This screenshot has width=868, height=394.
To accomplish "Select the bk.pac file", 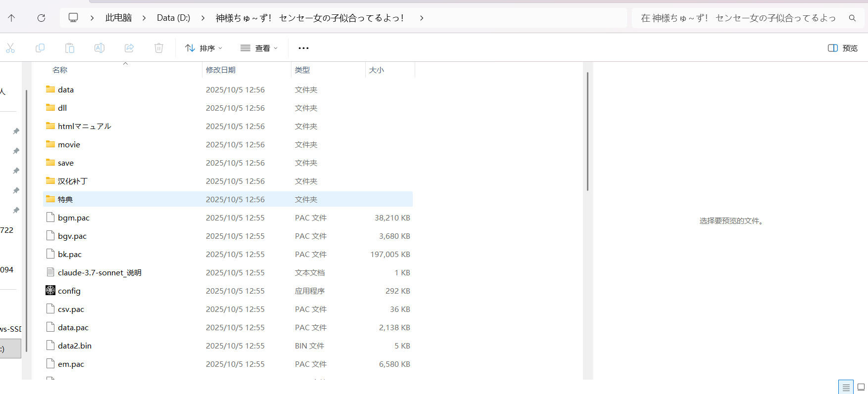I will (228, 254).
